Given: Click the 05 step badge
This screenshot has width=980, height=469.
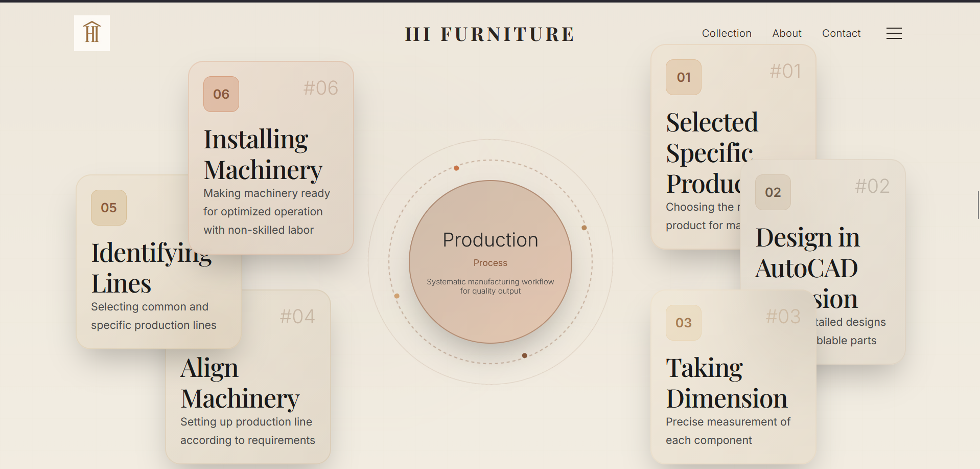Looking at the screenshot, I should [x=109, y=208].
